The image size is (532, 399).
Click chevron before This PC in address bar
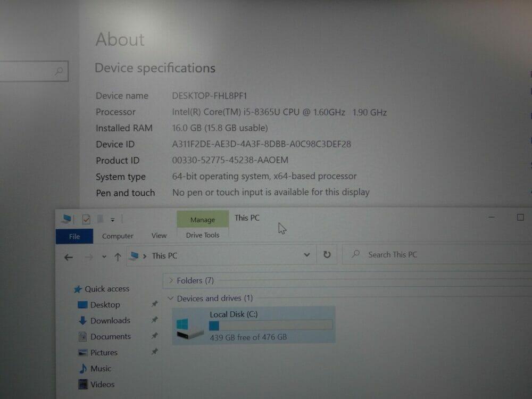point(145,256)
